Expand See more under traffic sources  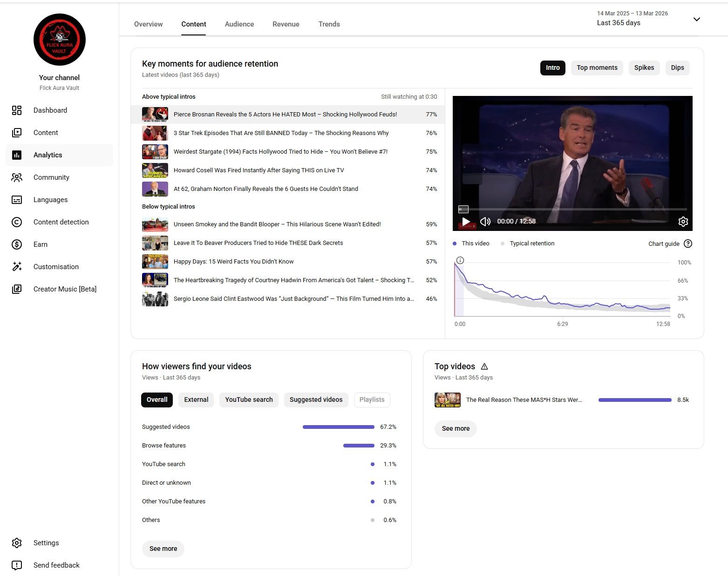click(163, 549)
